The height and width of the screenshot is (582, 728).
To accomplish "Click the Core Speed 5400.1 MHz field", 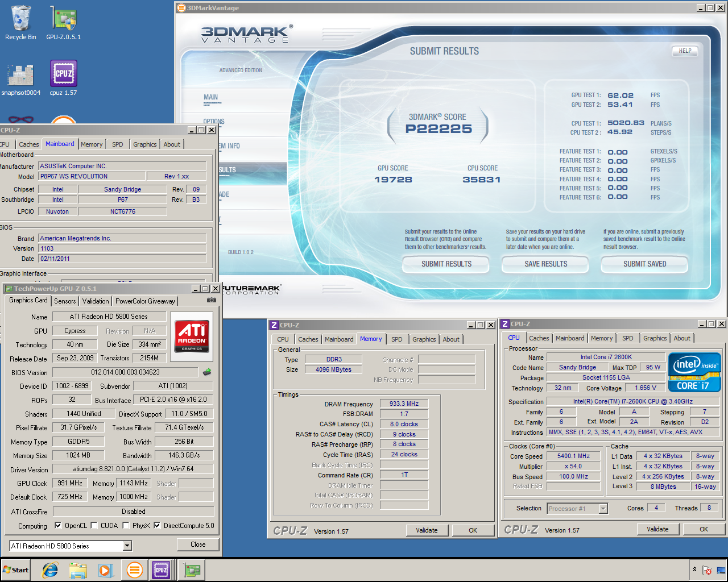I will click(x=573, y=456).
